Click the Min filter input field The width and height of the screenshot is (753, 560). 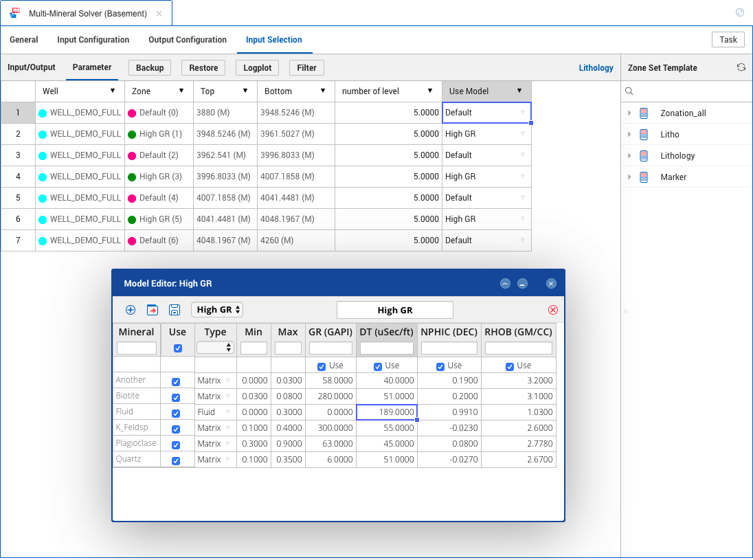(254, 348)
